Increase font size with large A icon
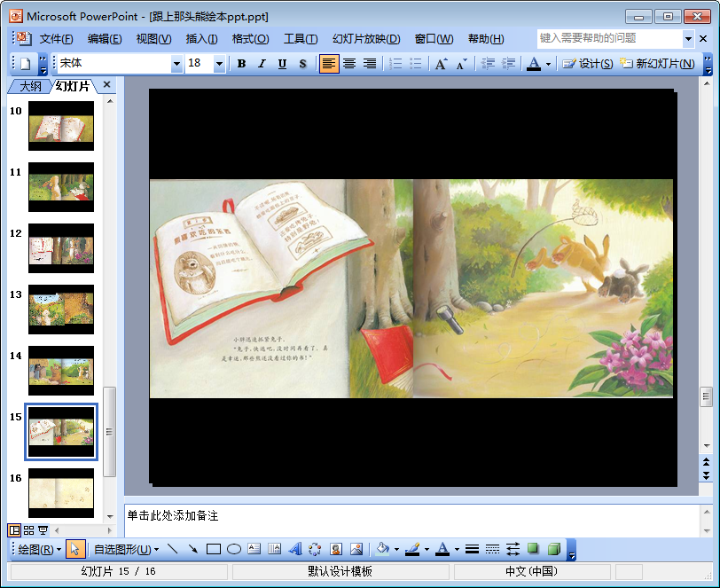The image size is (720, 588). [442, 63]
